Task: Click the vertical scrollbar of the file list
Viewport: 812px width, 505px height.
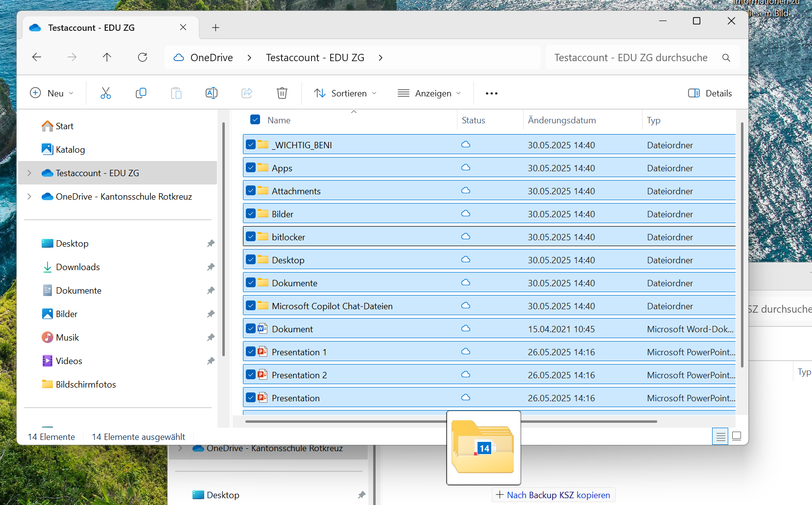Action: [742, 245]
